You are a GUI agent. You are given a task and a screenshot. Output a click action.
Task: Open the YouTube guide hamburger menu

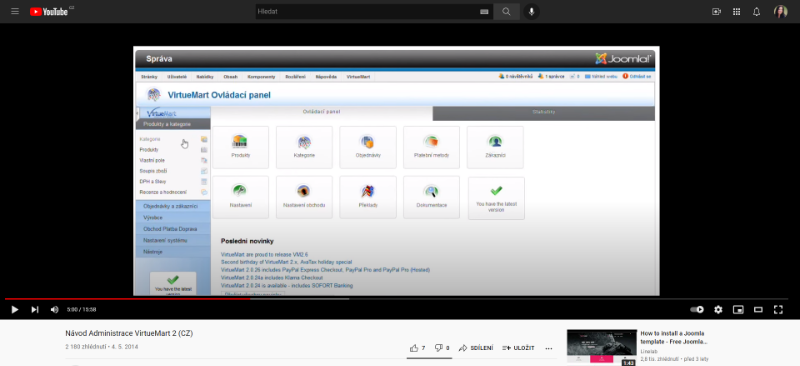(x=15, y=11)
